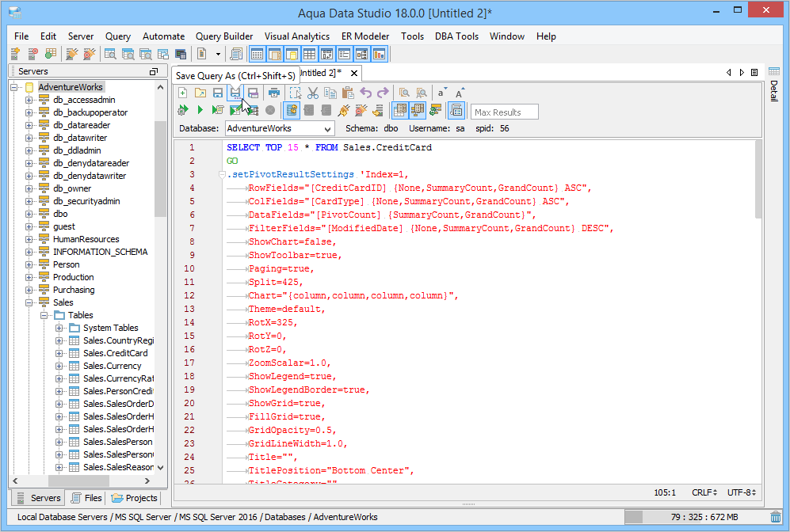Click the Register Server icon in main toolbar
This screenshot has width=790, height=532.
(15, 54)
